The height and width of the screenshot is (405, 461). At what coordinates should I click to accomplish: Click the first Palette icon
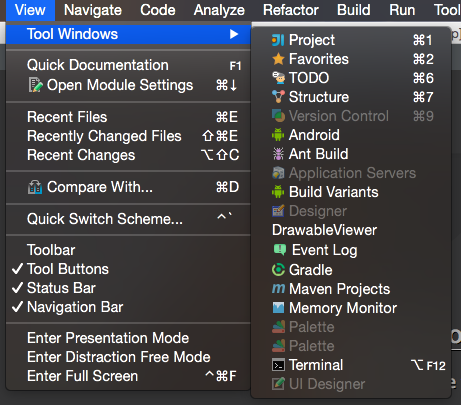click(278, 327)
